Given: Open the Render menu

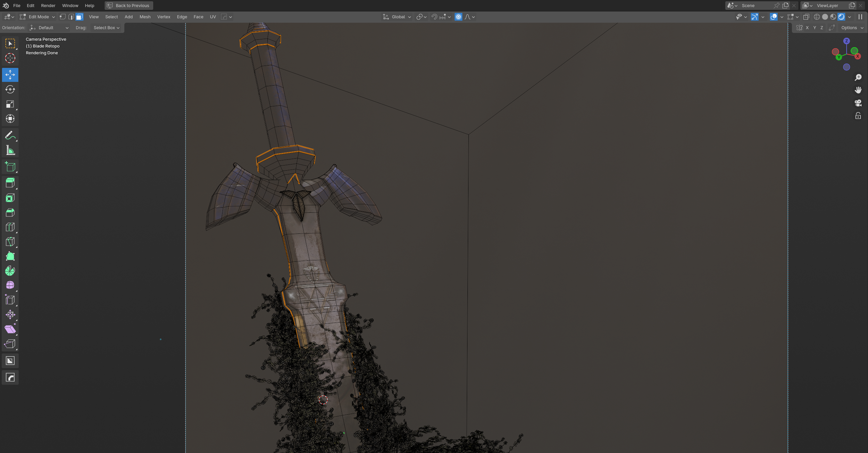Looking at the screenshot, I should point(48,6).
